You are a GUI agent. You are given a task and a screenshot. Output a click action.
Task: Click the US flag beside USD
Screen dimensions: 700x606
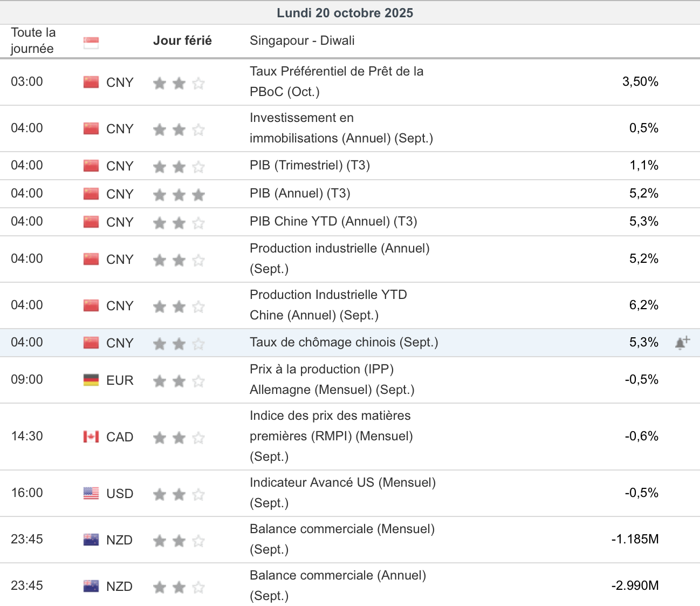(x=91, y=493)
